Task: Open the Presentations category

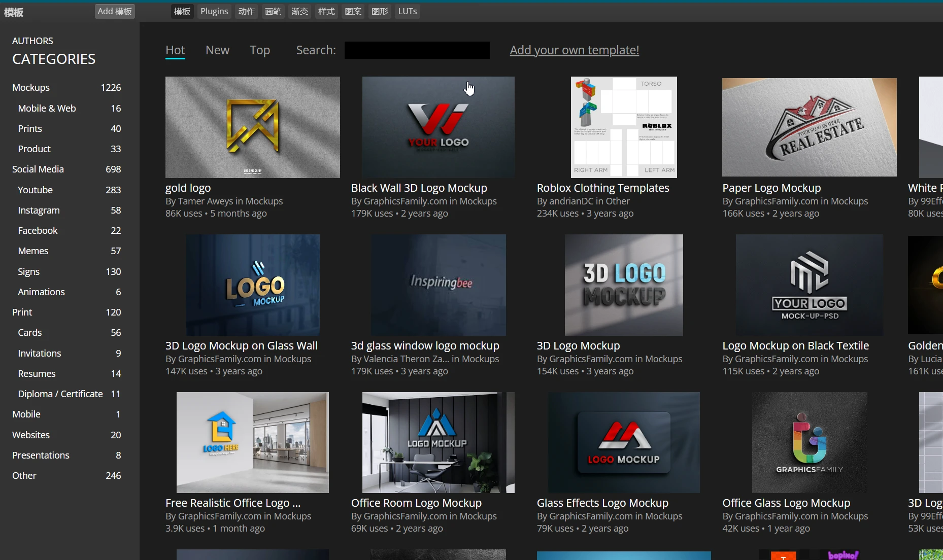Action: click(66, 455)
